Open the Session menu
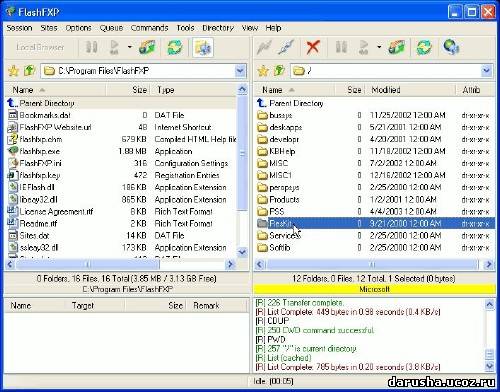 (x=19, y=28)
